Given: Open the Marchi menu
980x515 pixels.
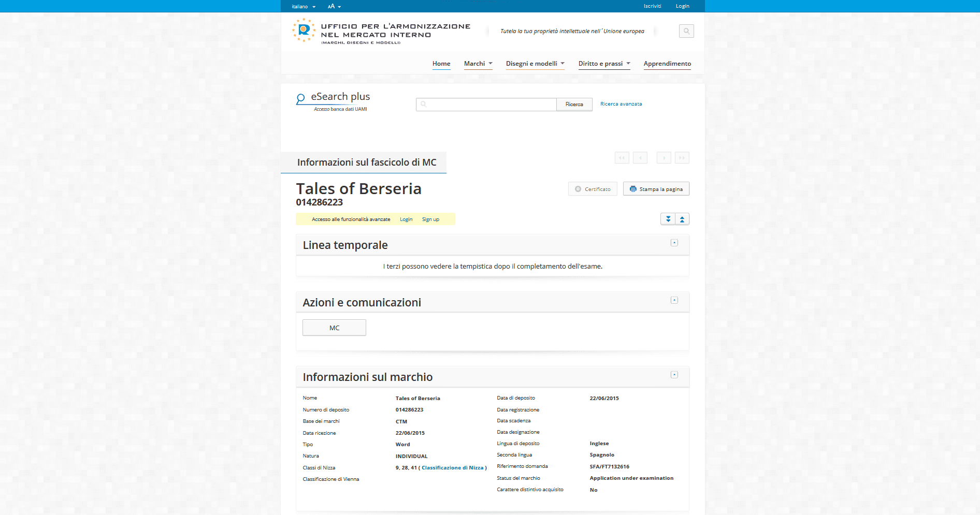Looking at the screenshot, I should 478,64.
